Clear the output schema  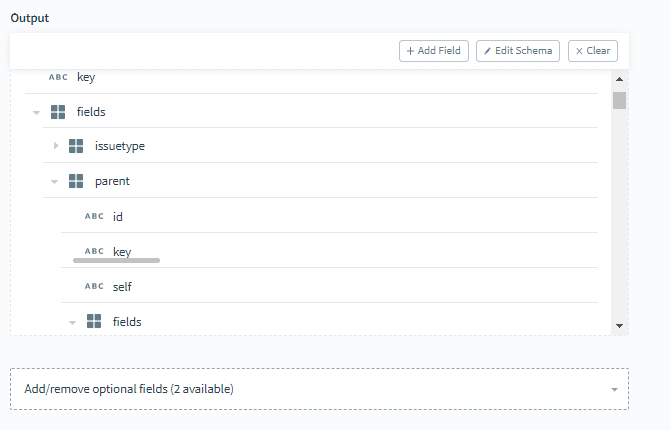[x=593, y=51]
